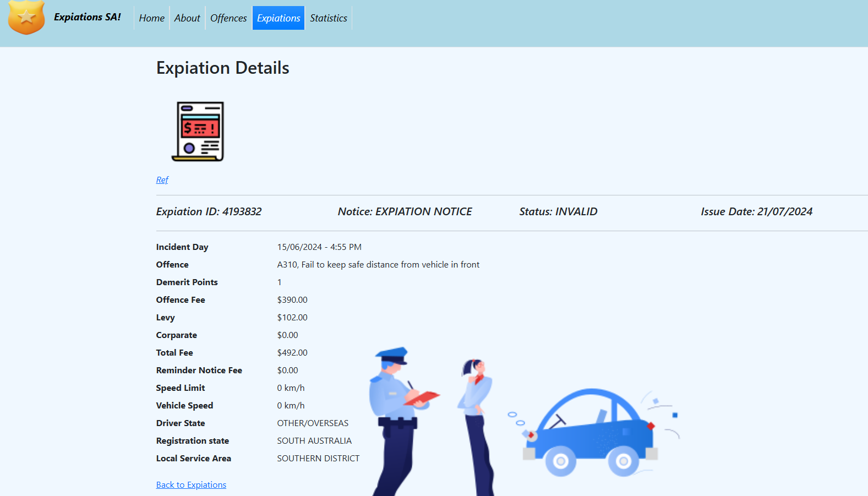Follow the Ref link
Viewport: 868px width, 496px height.
click(162, 180)
